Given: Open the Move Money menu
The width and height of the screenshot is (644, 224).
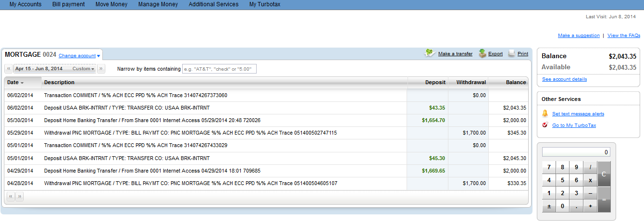Looking at the screenshot, I should 111,4.
